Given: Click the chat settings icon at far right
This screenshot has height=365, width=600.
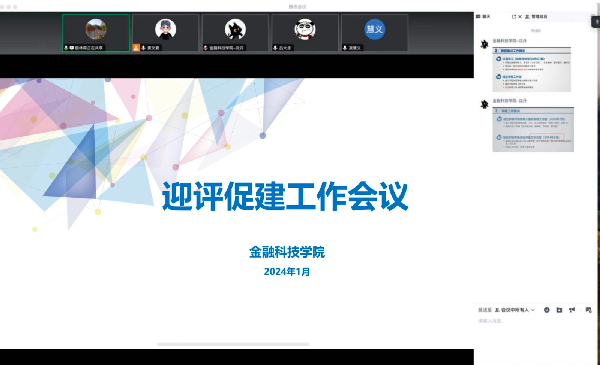Looking at the screenshot, I should (589, 310).
